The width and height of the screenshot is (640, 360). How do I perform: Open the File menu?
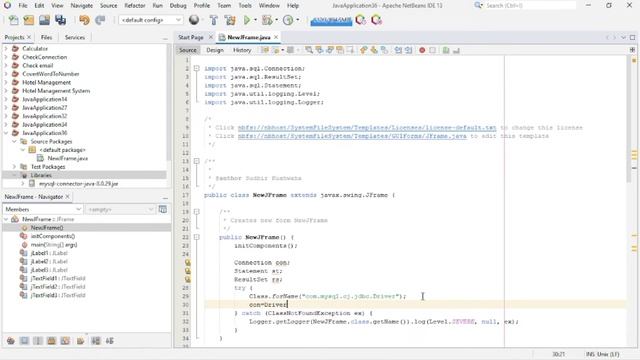pos(23,6)
